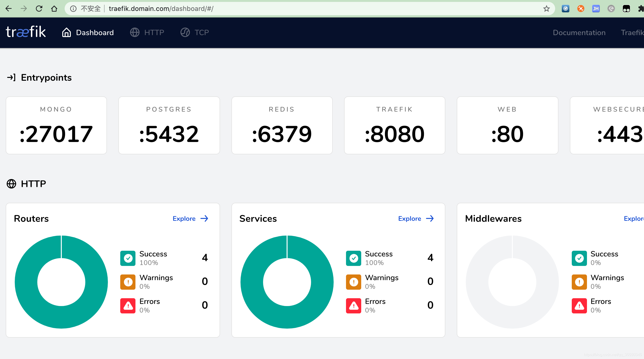Image resolution: width=644 pixels, height=359 pixels.
Task: Select the TRAEFIK :8080 entrypoint card
Action: tap(394, 125)
